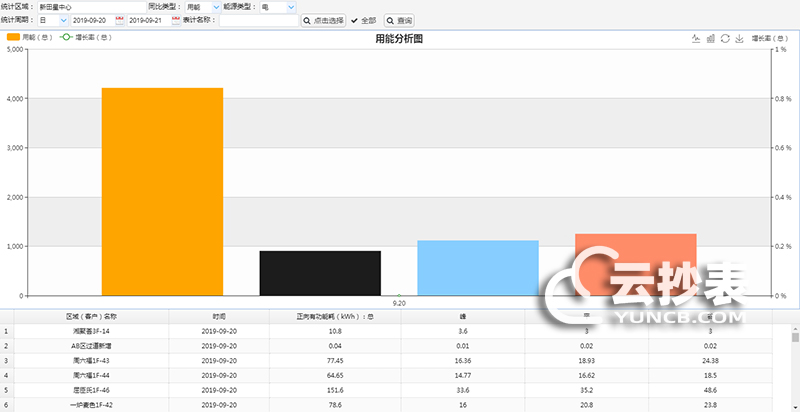The height and width of the screenshot is (412, 800).
Task: Click the 表计名称 text field
Action: point(258,20)
